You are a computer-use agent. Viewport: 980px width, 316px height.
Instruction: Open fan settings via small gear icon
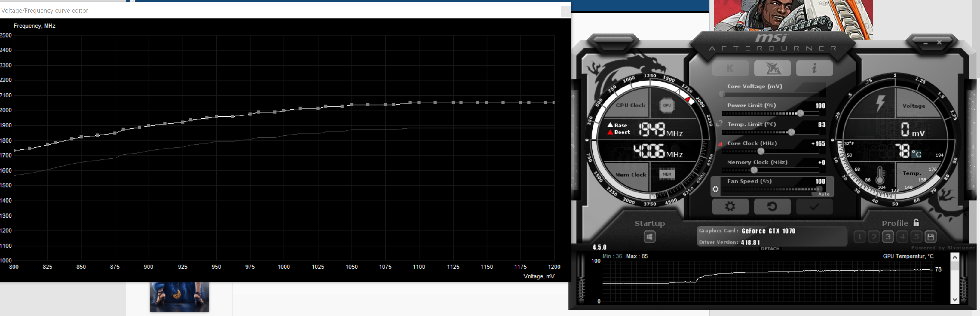point(715,189)
